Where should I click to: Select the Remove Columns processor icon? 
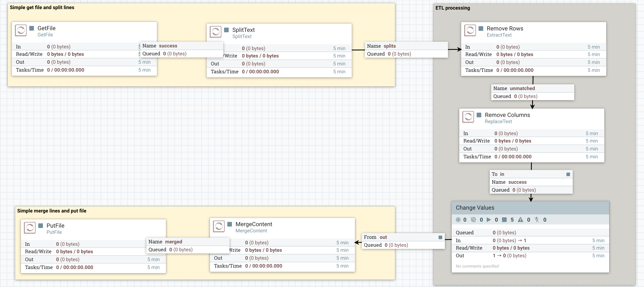coord(468,117)
